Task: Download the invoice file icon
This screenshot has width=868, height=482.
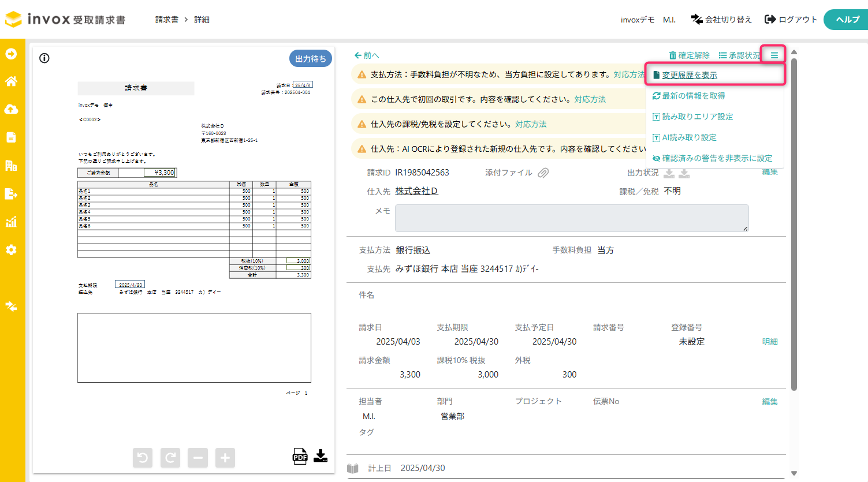Action: (321, 456)
